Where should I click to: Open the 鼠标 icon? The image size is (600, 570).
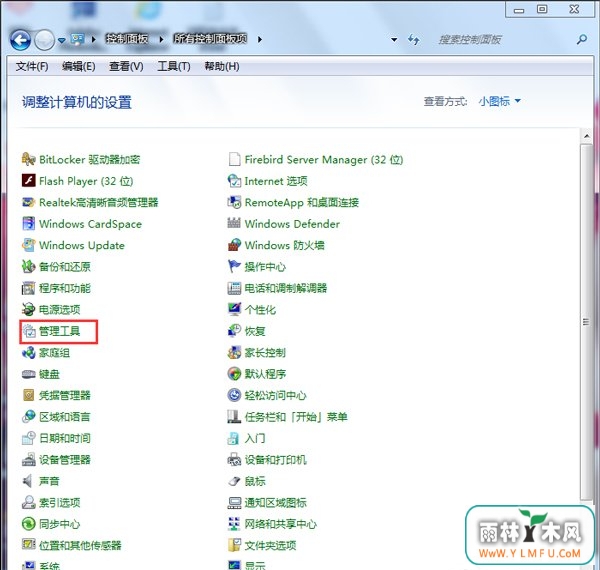point(234,481)
